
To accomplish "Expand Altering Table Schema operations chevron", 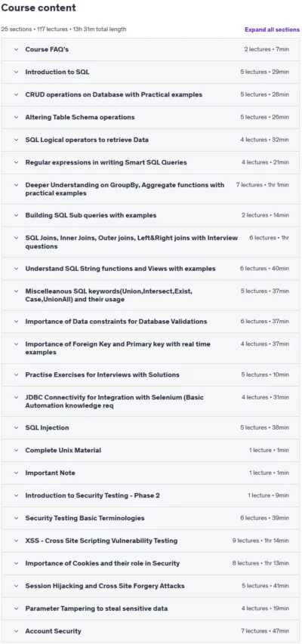I will tap(16, 117).
